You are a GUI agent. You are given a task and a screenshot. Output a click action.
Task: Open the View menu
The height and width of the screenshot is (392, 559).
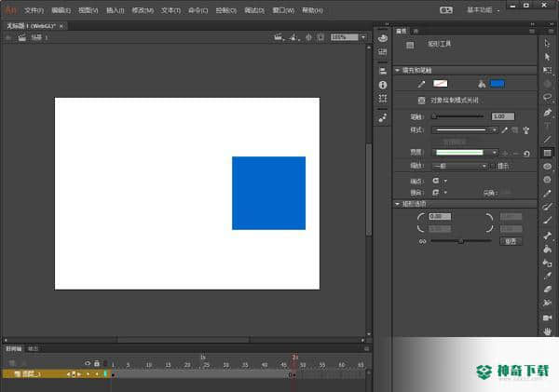(89, 10)
